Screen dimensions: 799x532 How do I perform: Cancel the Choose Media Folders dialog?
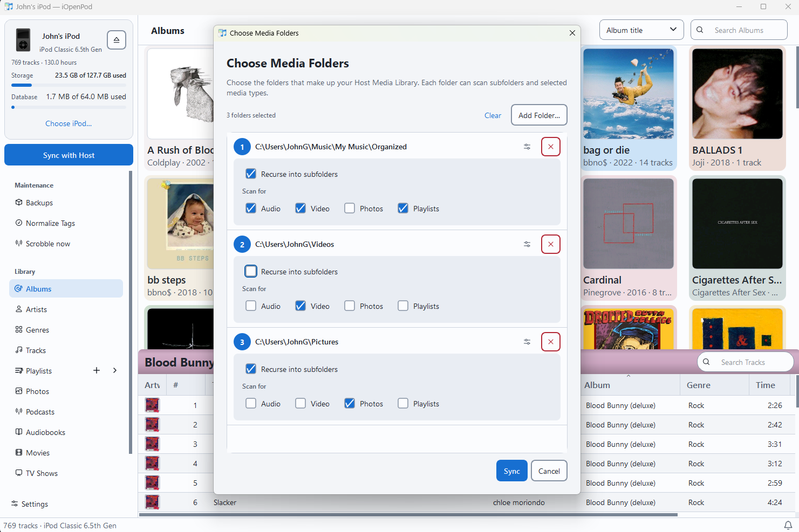549,471
